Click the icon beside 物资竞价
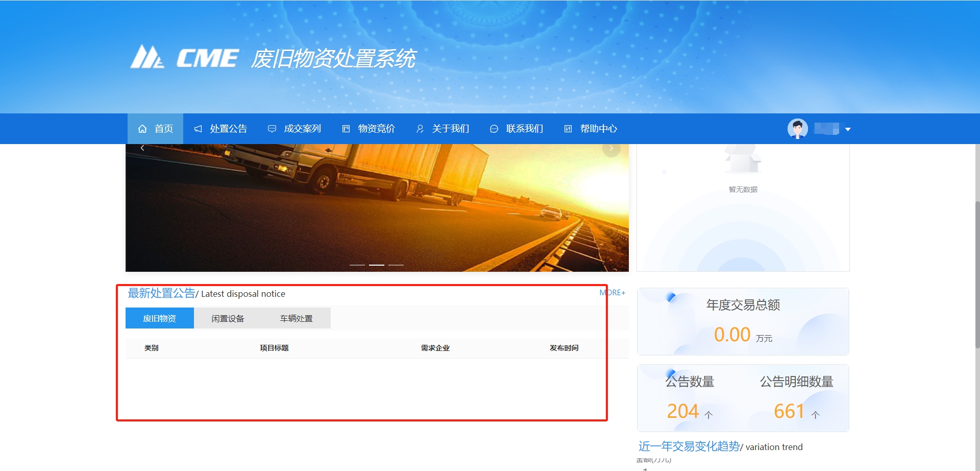Screen dimensions: 980x471 (x=346, y=129)
